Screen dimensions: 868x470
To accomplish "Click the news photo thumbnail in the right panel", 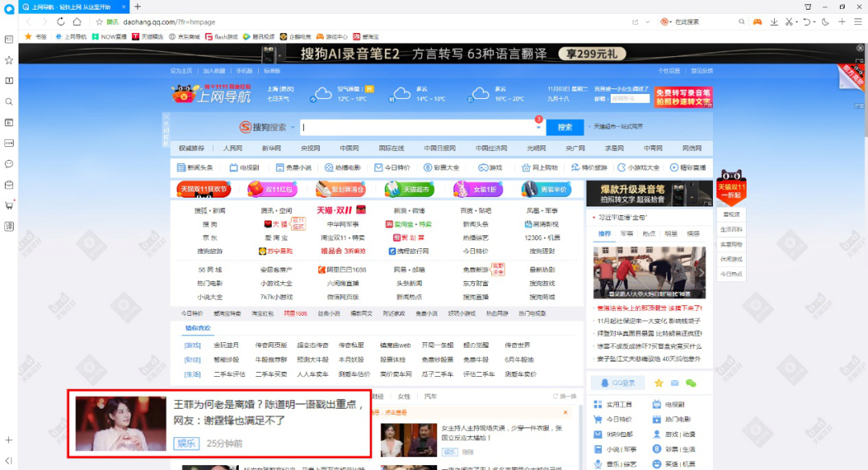I will point(649,272).
